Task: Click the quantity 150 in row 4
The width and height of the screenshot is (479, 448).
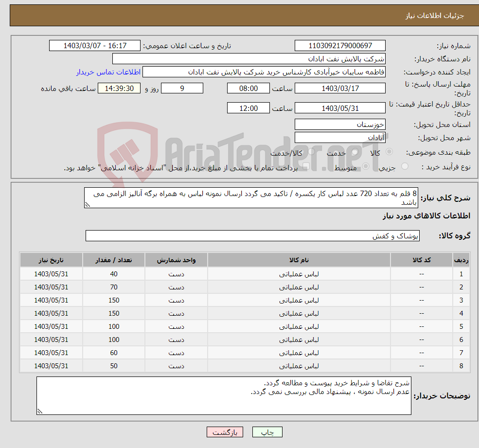Action: [x=114, y=314]
